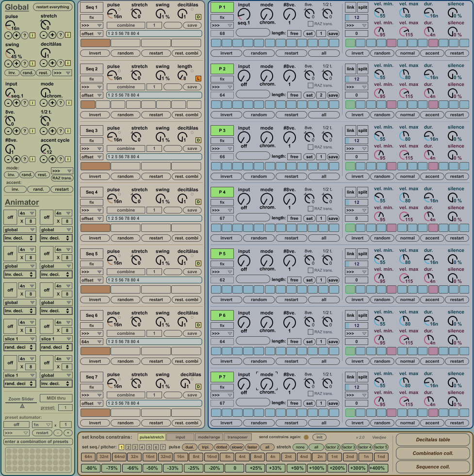Screen dimensions: 474x476
Task: Click the orange L badge in Seq 2
Action: tap(198, 78)
